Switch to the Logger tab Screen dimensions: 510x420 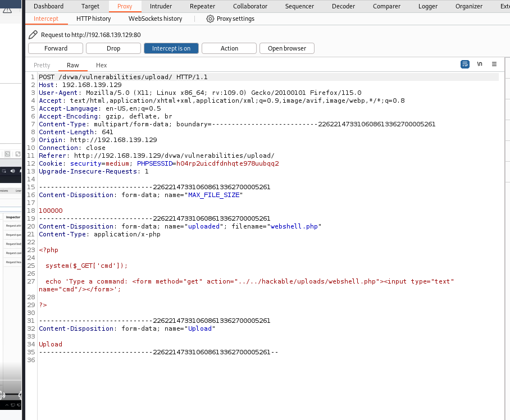click(x=427, y=6)
